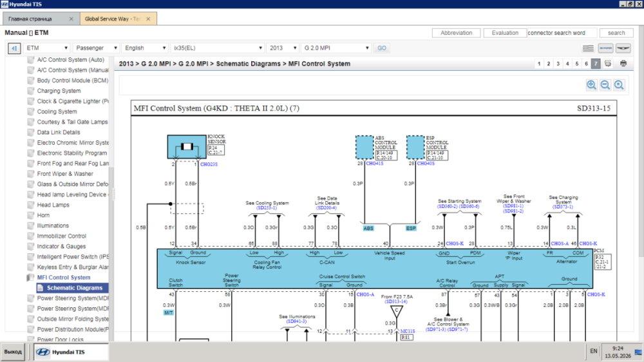
Task: Open the ix35(EL) model dropdown
Action: 217,48
